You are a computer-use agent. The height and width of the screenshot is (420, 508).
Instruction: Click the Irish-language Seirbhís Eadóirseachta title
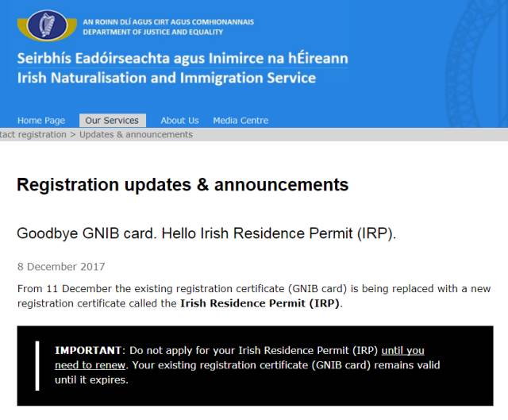tap(182, 59)
